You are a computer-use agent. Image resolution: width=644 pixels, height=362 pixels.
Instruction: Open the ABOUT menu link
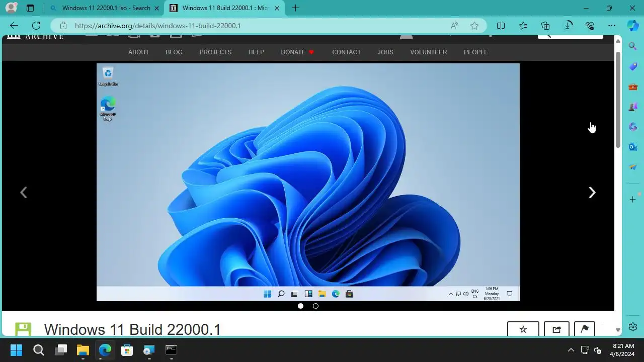pyautogui.click(x=138, y=52)
